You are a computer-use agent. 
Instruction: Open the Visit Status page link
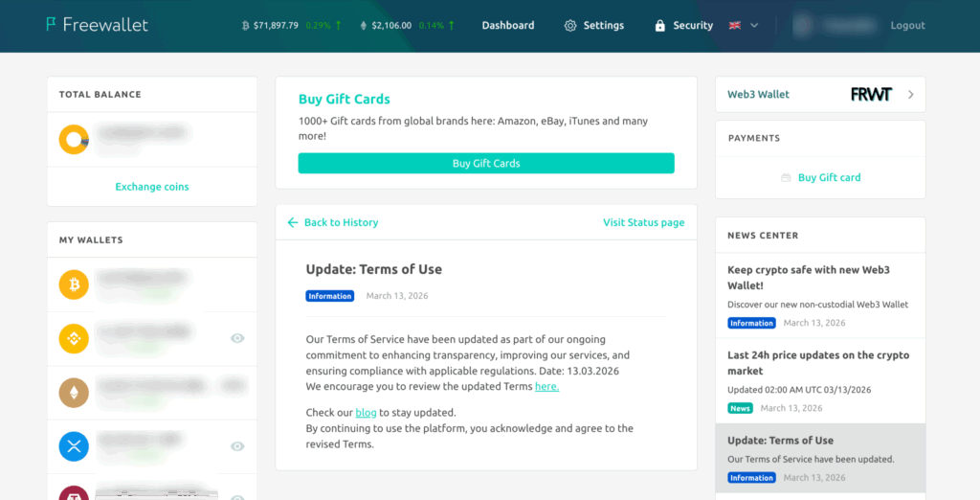[643, 222]
